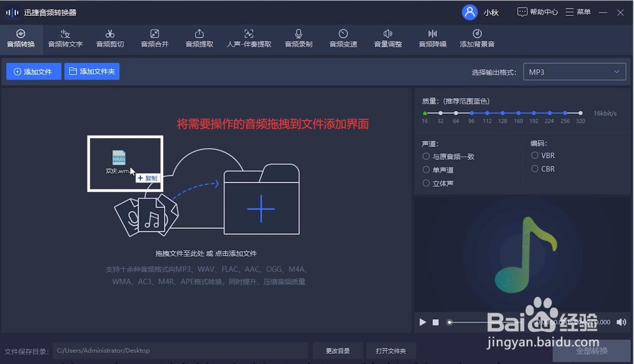Switch to the 音频转文字 tab

[65, 38]
